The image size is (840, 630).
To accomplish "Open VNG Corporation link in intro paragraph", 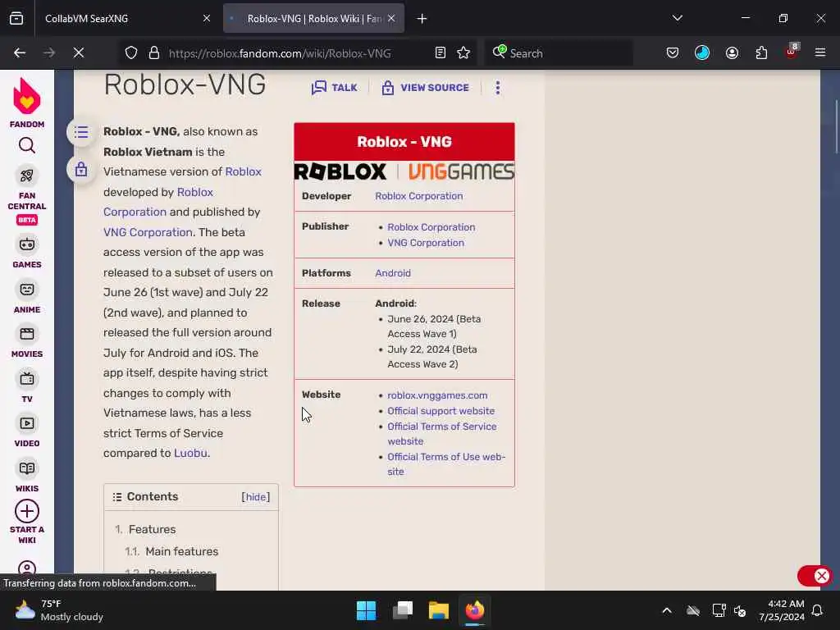I will [148, 232].
